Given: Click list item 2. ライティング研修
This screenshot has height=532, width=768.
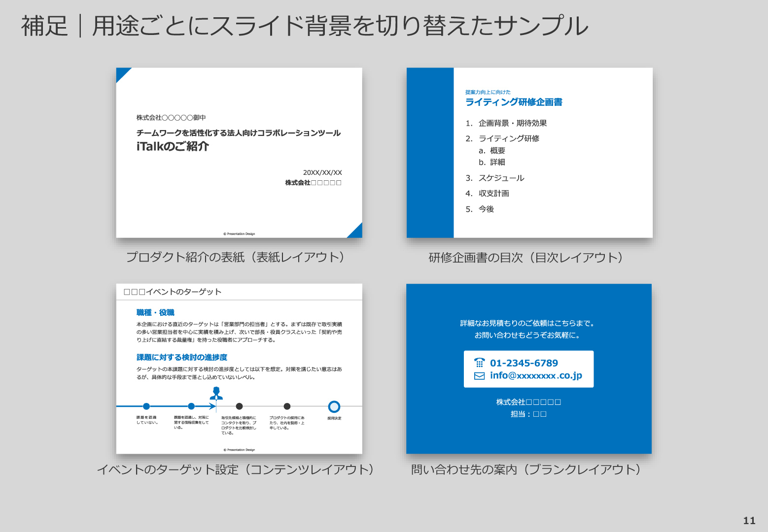Looking at the screenshot, I should [x=502, y=138].
